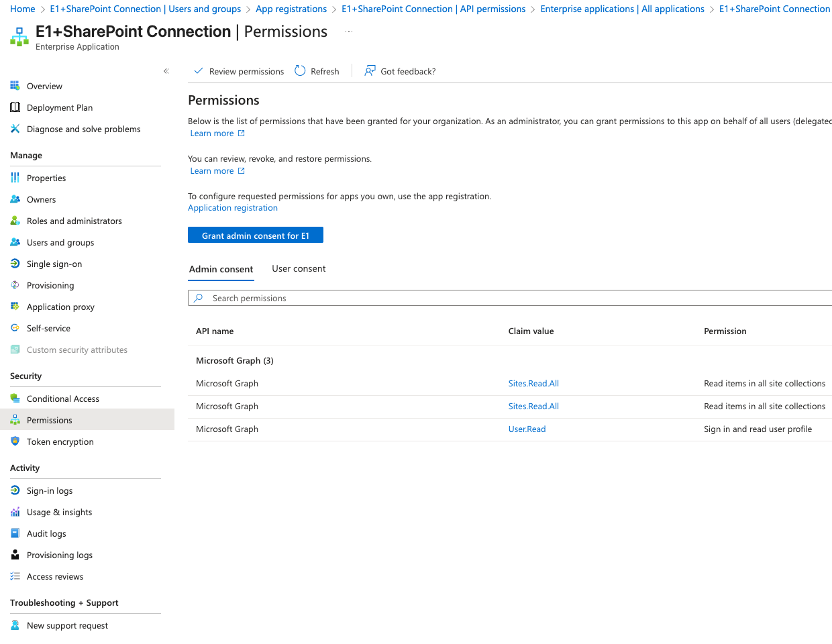Click the Got feedback person icon
Screen dimensions: 832x644
[370, 70]
